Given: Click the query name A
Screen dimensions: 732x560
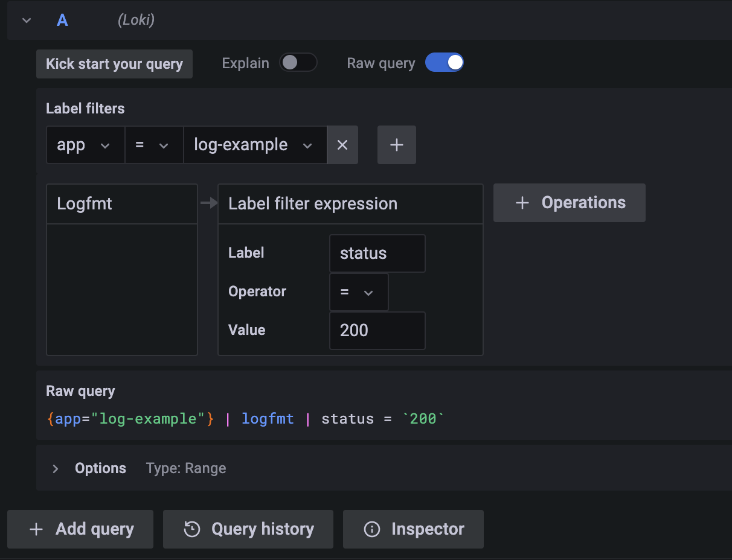Looking at the screenshot, I should 62,21.
